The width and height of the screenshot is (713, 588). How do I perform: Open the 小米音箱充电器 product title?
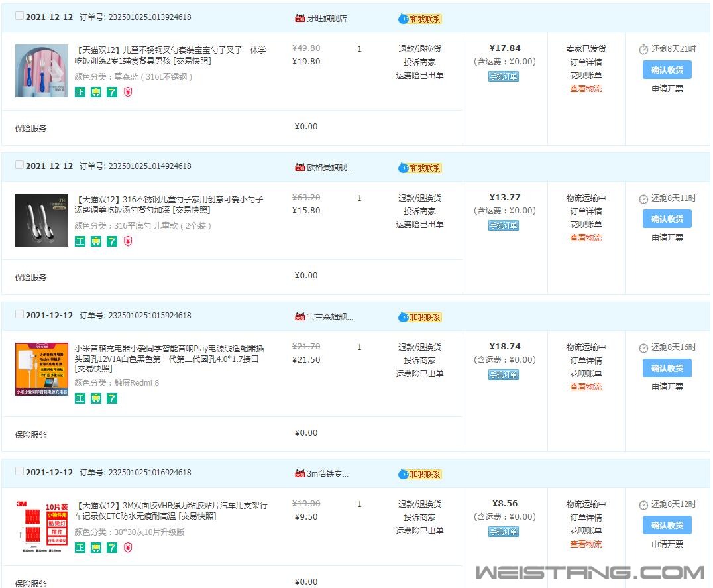[x=170, y=358]
